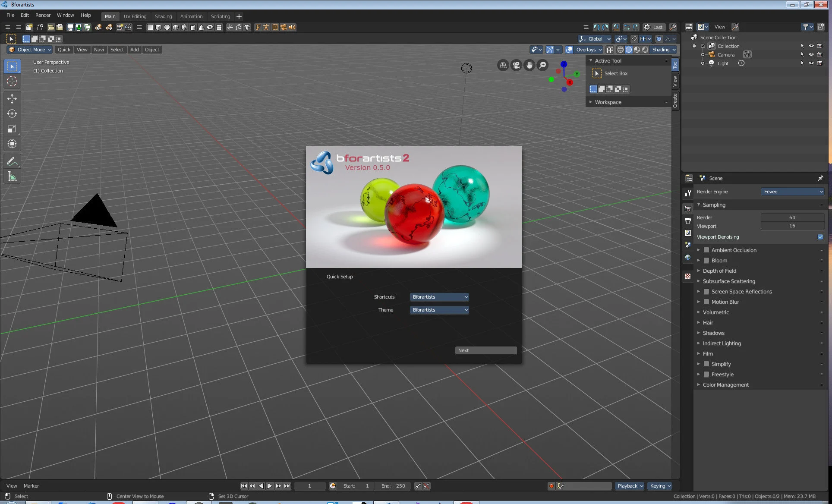Select the Overlays toggle icon
This screenshot has width=832, height=504.
[x=569, y=49]
